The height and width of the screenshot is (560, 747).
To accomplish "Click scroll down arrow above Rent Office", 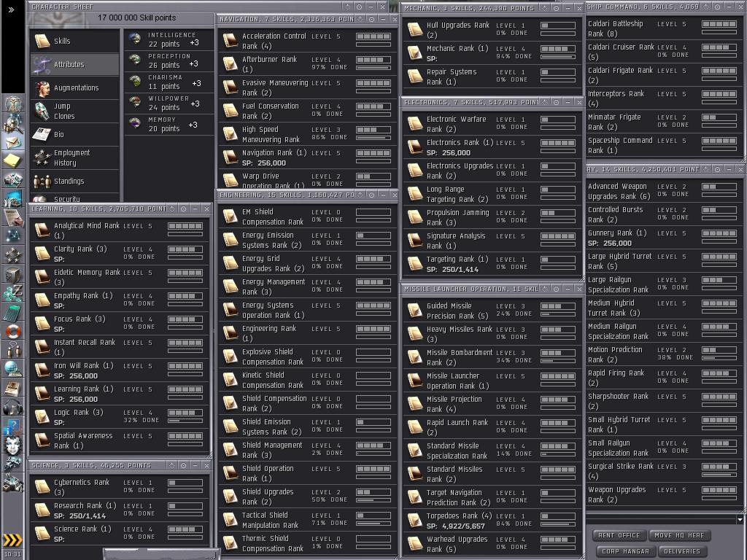I will (x=740, y=519).
